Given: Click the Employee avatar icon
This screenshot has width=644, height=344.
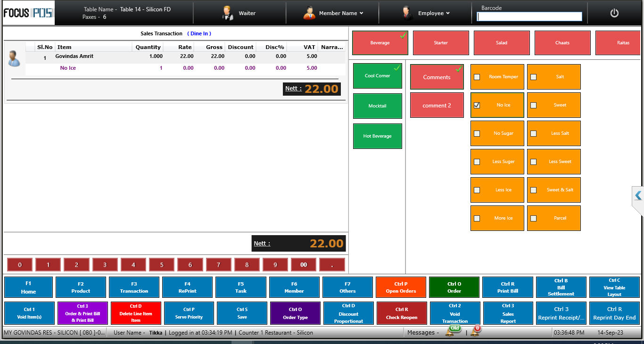Looking at the screenshot, I should (x=408, y=13).
